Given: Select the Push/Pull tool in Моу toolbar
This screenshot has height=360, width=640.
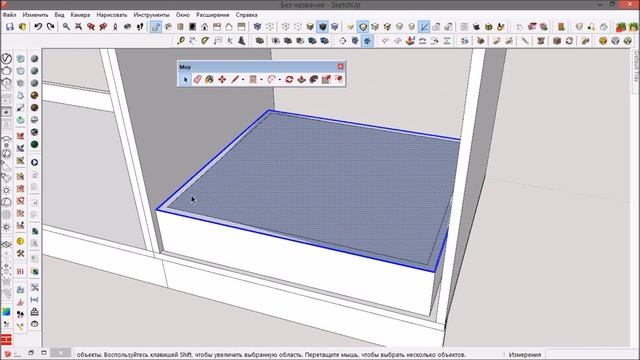Looking at the screenshot, I should (x=301, y=80).
